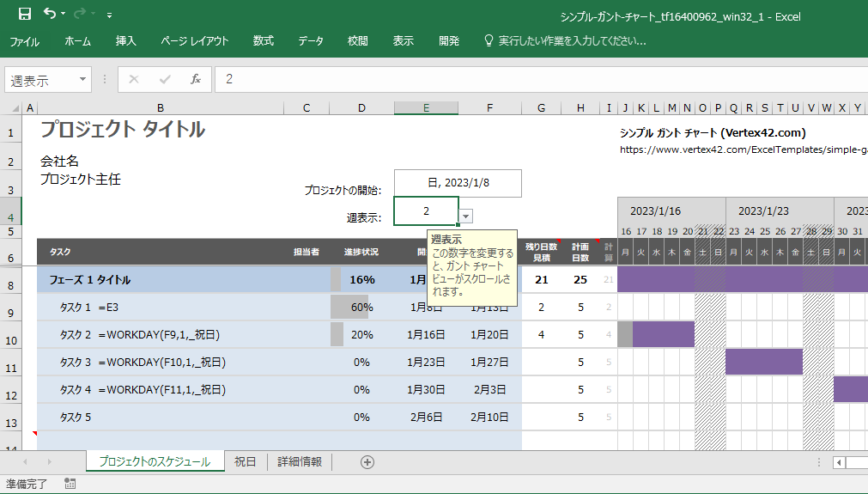Open the ページ レイアウト ribbon tab
868x494 pixels.
tap(195, 41)
